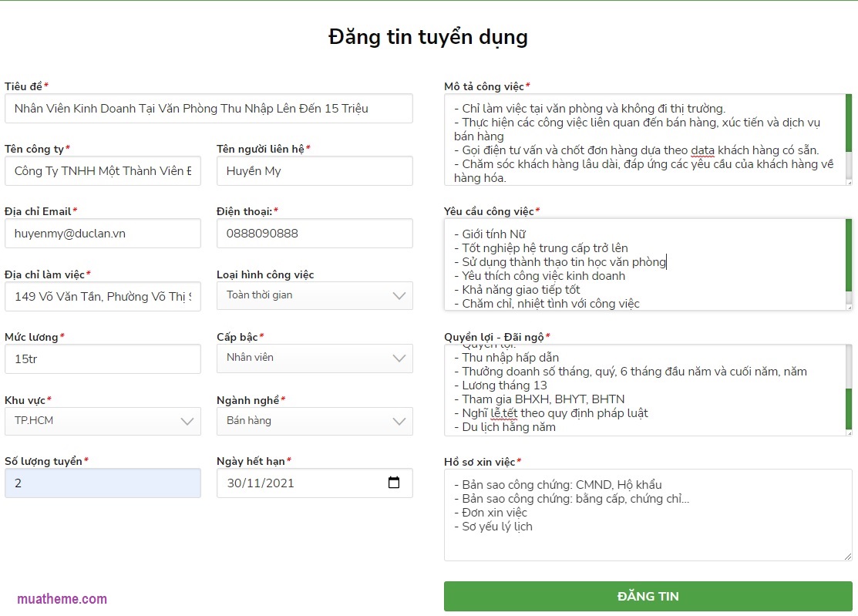The image size is (858, 616).
Task: Select the Mức lương input field
Action: tap(103, 358)
